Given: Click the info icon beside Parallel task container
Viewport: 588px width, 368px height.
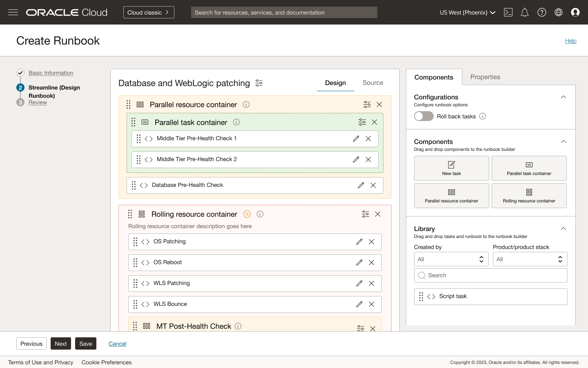Looking at the screenshot, I should pos(236,122).
